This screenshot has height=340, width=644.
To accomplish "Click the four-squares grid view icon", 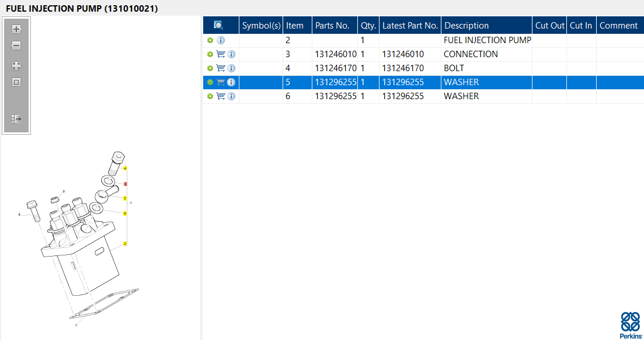I will pyautogui.click(x=16, y=66).
